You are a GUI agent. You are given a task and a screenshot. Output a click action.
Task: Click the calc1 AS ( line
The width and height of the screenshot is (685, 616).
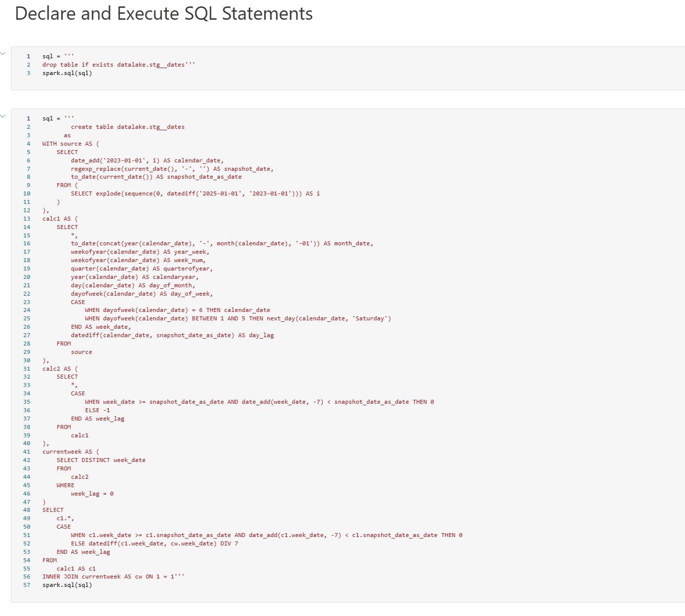60,219
